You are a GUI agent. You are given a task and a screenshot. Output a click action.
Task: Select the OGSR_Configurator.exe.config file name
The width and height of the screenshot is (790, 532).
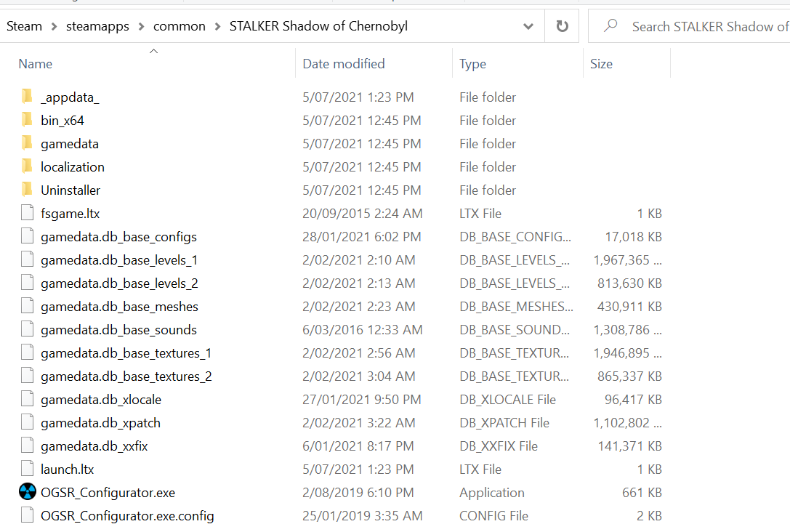coord(127,516)
